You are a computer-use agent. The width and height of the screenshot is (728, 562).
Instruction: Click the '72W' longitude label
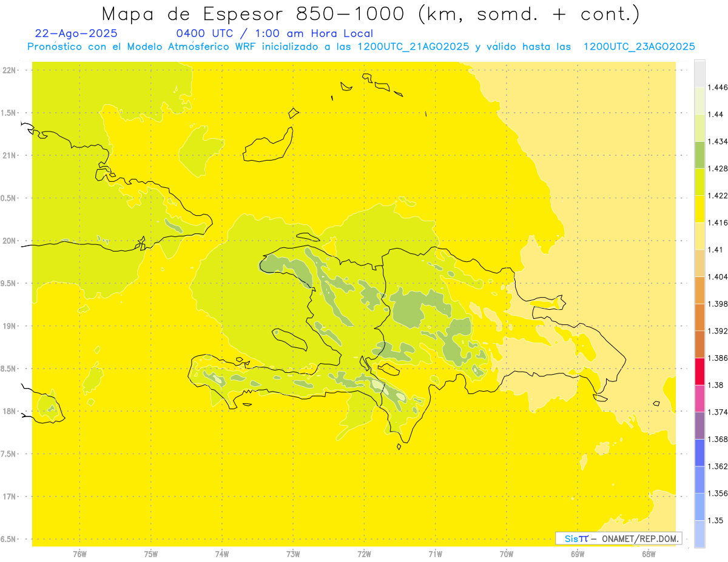(x=365, y=554)
